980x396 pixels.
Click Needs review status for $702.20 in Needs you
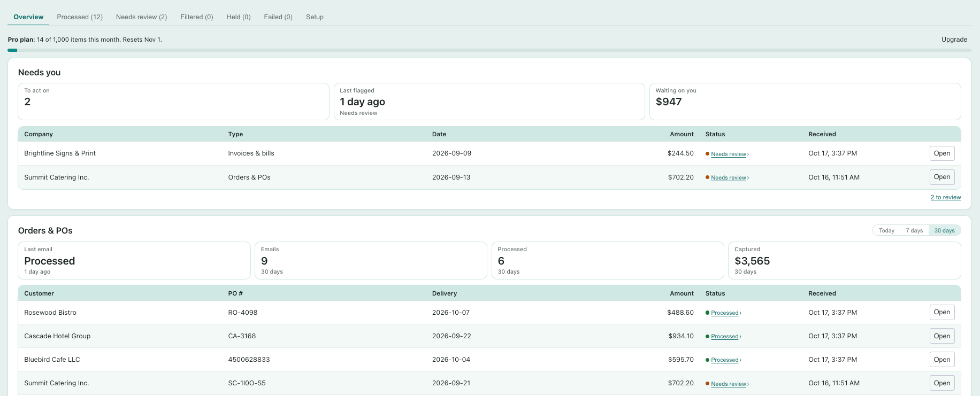point(730,177)
